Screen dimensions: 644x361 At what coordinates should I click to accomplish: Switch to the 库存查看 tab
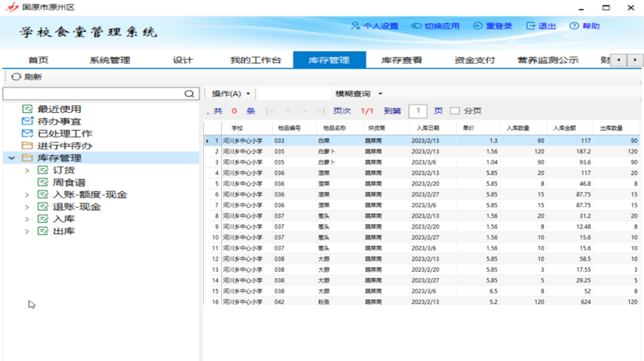pyautogui.click(x=402, y=60)
